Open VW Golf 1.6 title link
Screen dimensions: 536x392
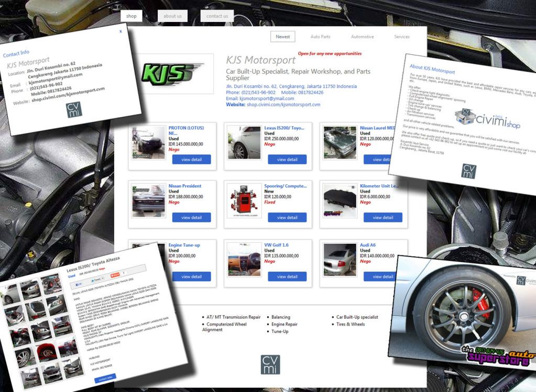coord(276,245)
